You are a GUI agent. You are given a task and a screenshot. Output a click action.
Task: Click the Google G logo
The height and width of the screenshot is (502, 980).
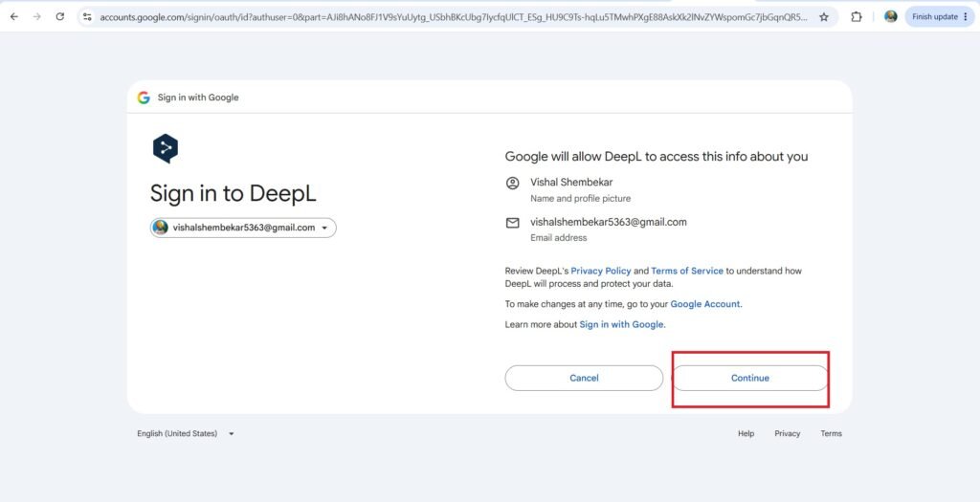[x=144, y=98]
